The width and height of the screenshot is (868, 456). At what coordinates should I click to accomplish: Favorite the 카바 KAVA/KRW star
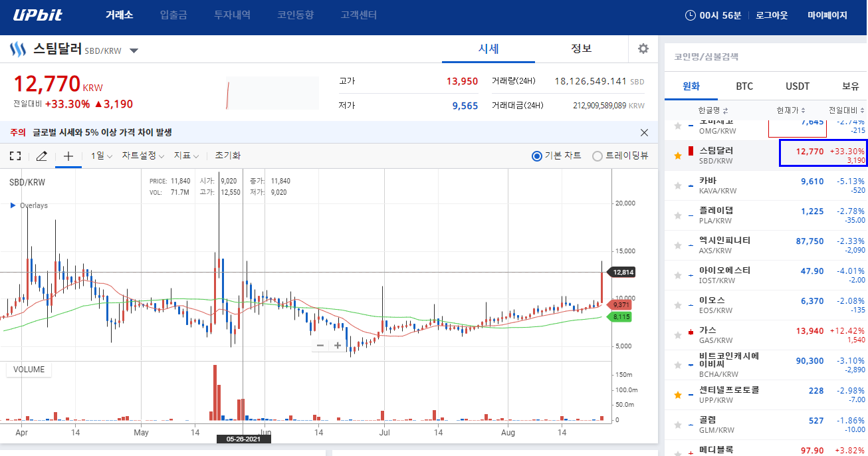[x=678, y=185]
